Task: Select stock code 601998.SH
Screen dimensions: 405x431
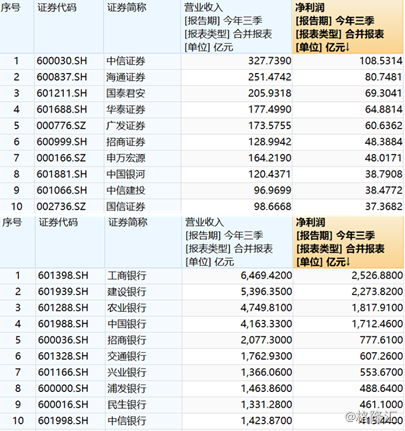Action: [63, 421]
